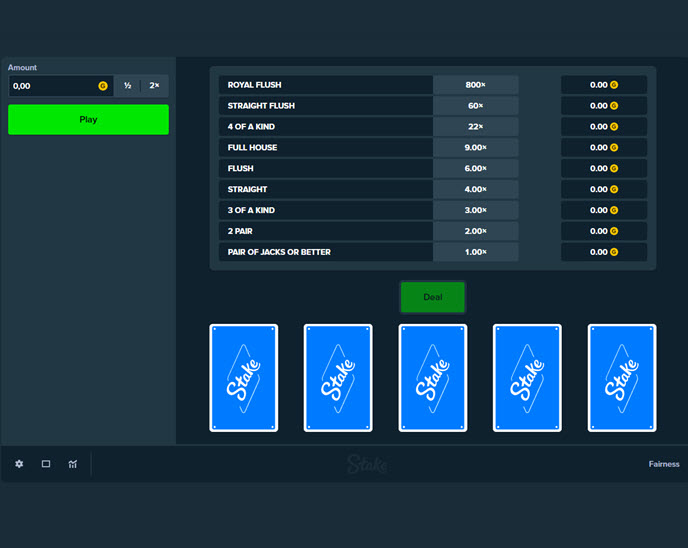688x548 pixels.
Task: Select the second face-down card
Action: (338, 378)
